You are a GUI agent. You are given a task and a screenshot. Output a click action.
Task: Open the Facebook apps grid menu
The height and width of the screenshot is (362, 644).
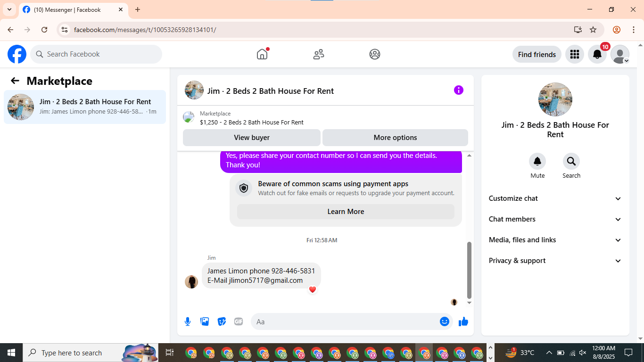point(574,54)
